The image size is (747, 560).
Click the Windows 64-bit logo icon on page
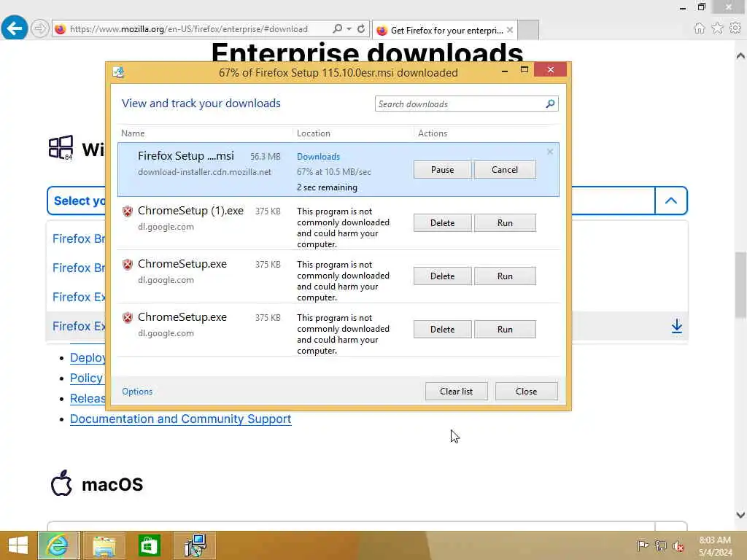tap(61, 147)
